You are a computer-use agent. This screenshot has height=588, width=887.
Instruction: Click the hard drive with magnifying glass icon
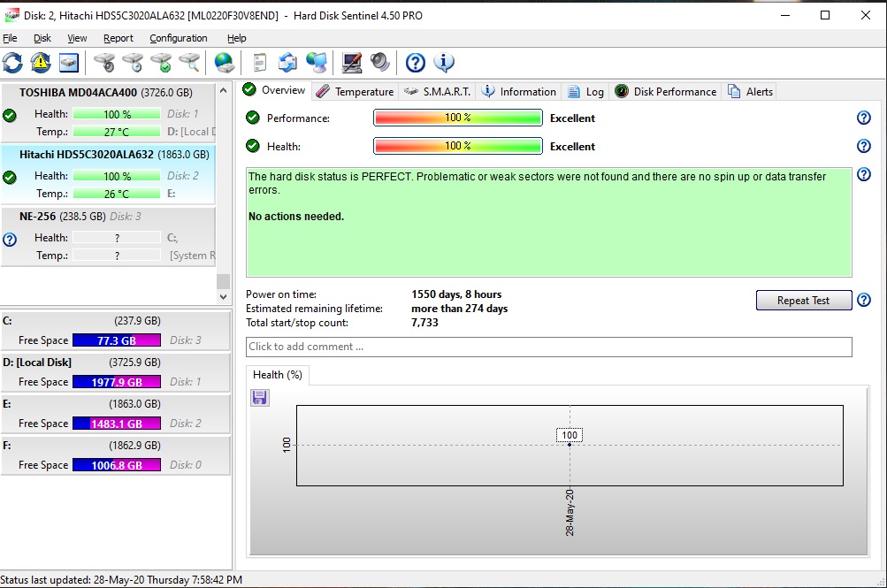[x=189, y=63]
